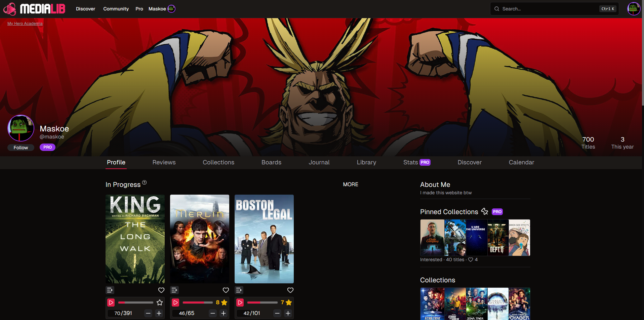The image size is (644, 320).
Task: Click the play icon under The Long Walk
Action: (x=111, y=303)
